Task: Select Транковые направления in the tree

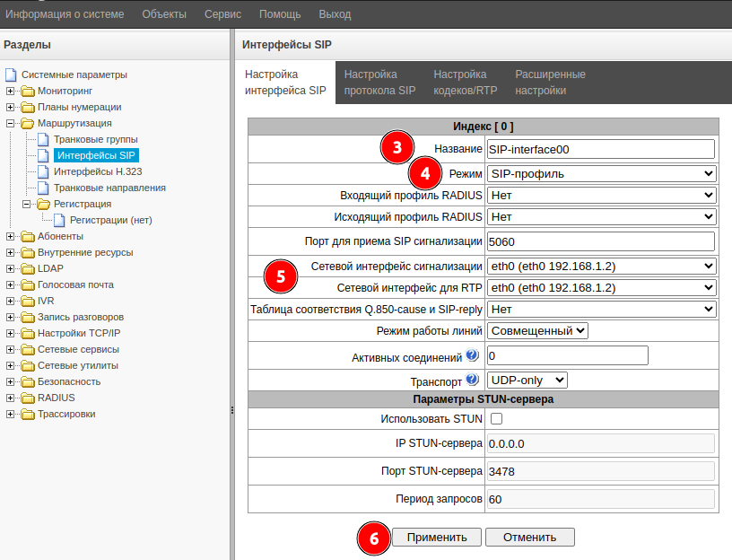Action: 109,188
